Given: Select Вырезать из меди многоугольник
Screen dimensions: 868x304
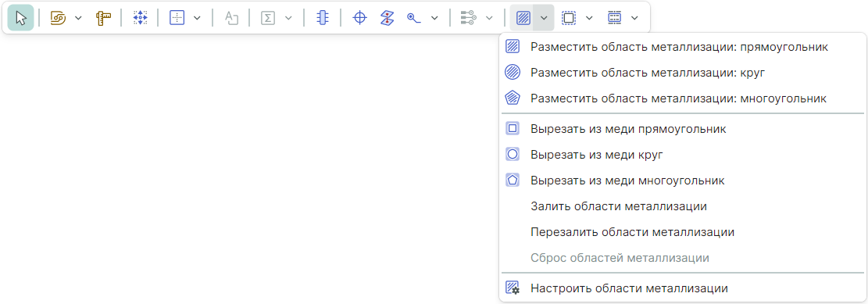Looking at the screenshot, I should tap(682, 181).
